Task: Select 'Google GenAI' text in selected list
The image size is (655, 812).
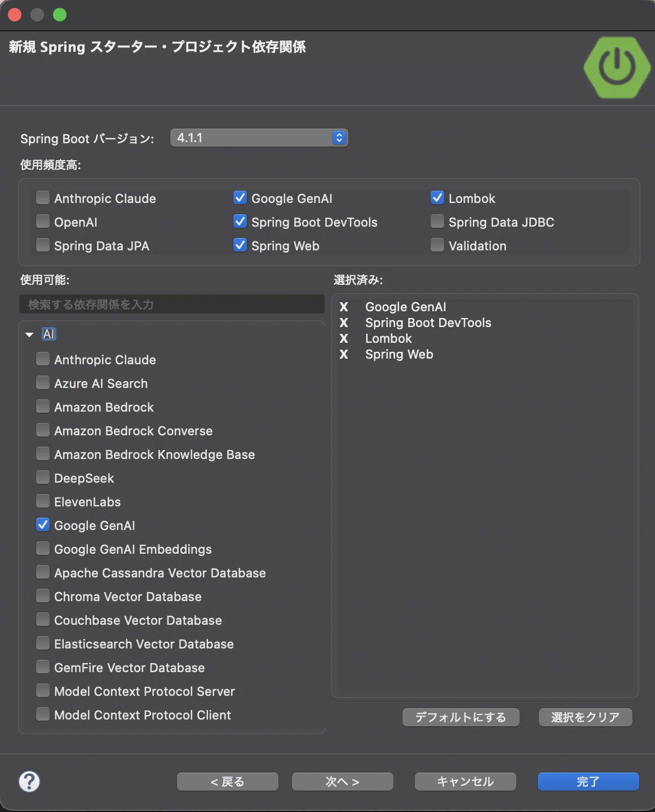Action: pyautogui.click(x=406, y=307)
